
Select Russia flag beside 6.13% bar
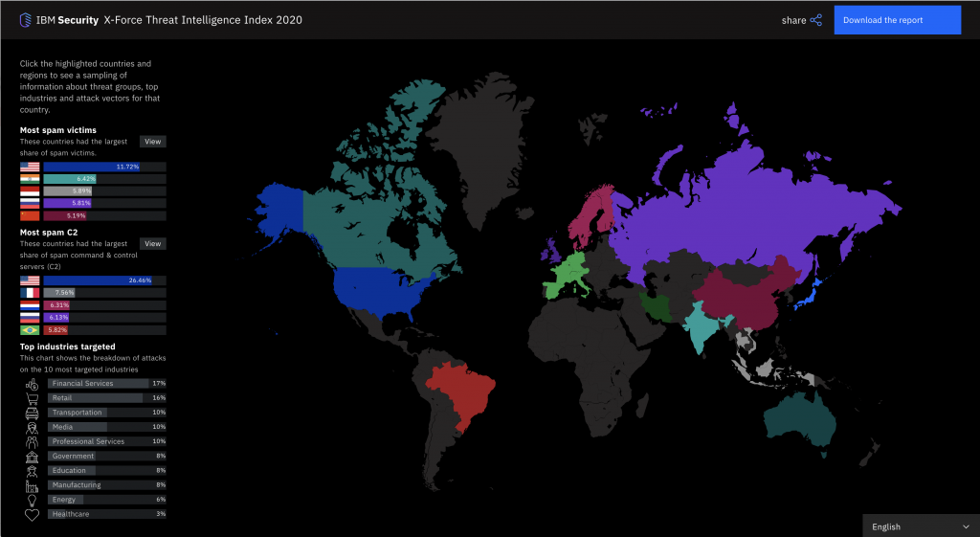(30, 318)
